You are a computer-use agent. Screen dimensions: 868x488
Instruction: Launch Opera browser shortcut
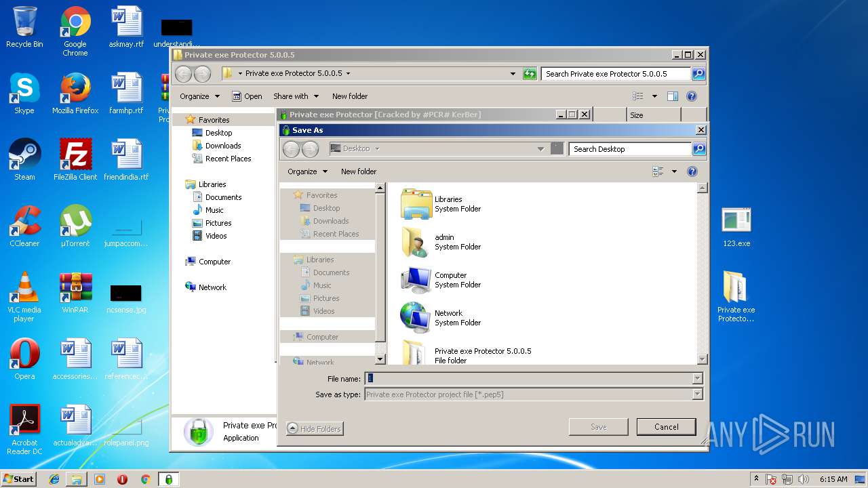(24, 359)
